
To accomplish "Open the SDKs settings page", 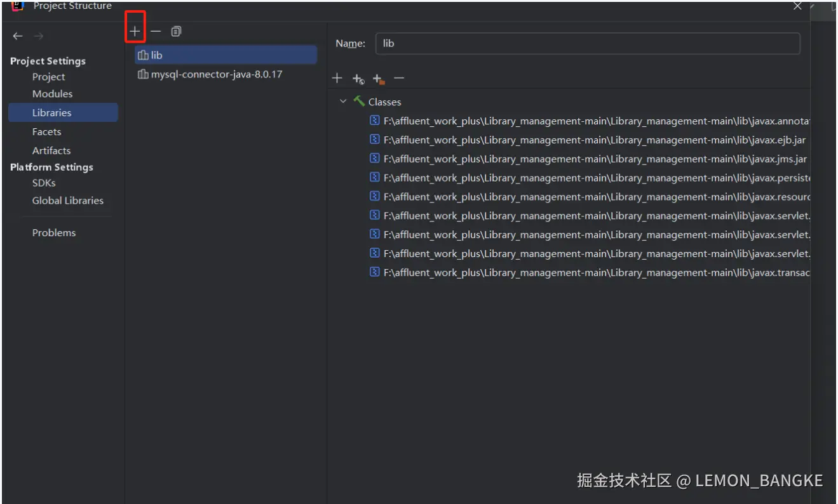I will (x=44, y=183).
